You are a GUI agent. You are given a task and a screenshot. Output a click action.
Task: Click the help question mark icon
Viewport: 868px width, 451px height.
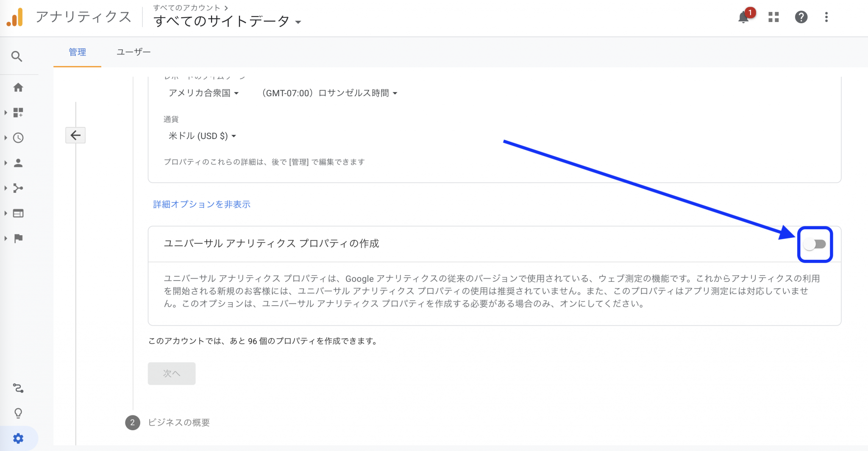pyautogui.click(x=801, y=17)
